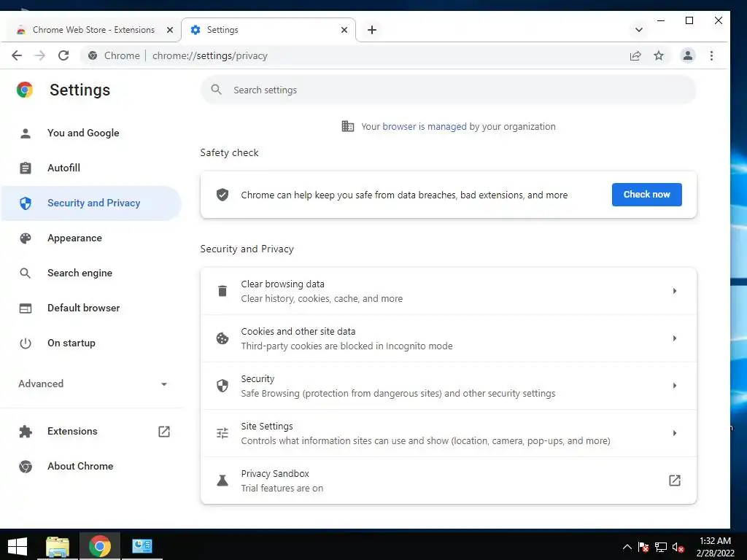Click the Search settings field
Viewport: 747px width, 560px height.
click(x=449, y=90)
